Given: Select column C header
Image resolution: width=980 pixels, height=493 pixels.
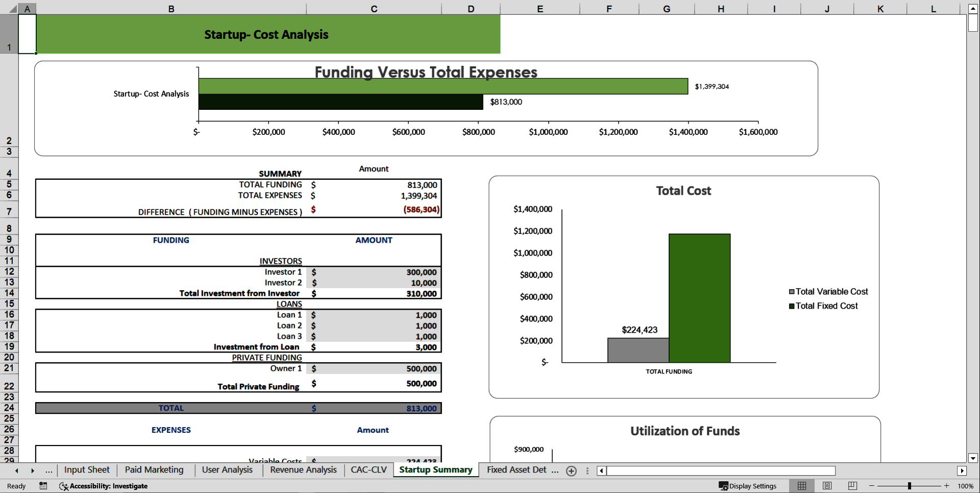Looking at the screenshot, I should pos(374,9).
